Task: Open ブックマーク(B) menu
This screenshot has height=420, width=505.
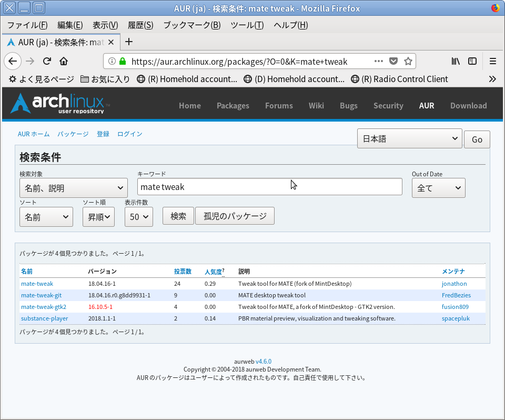Action: click(192, 25)
